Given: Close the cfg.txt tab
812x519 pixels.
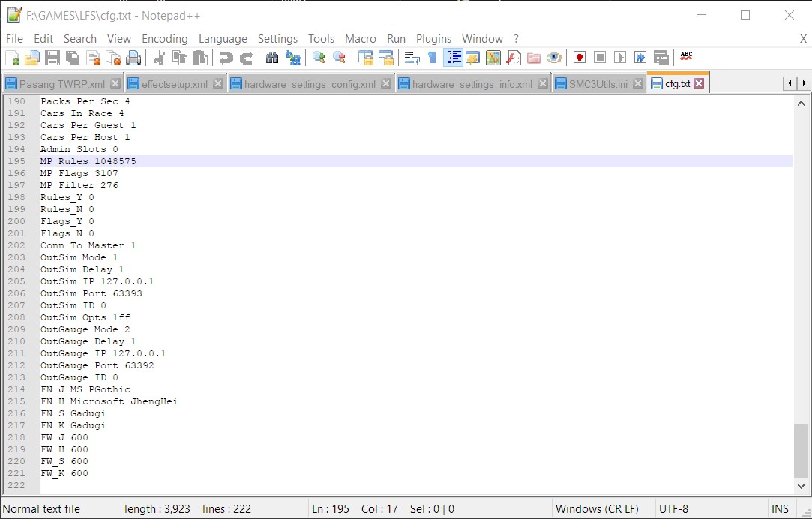Looking at the screenshot, I should (x=699, y=83).
